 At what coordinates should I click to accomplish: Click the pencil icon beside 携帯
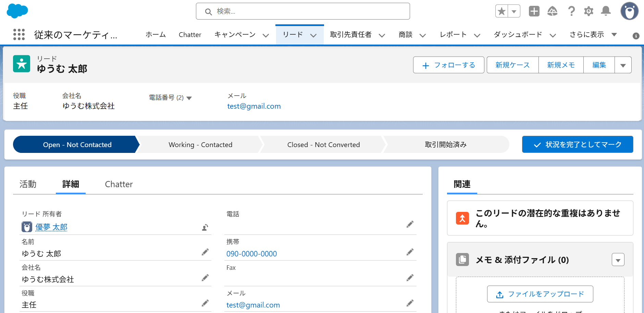pos(410,252)
